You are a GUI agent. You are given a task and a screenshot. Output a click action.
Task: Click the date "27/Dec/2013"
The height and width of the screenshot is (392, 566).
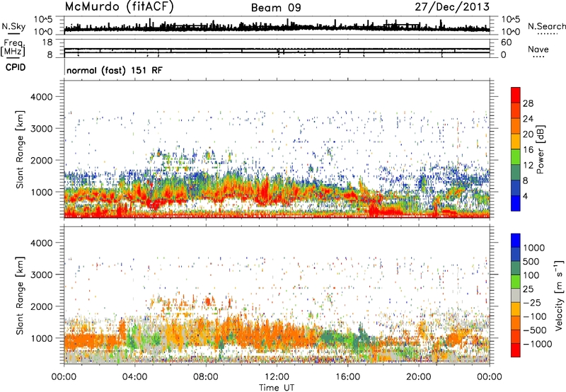pos(452,7)
